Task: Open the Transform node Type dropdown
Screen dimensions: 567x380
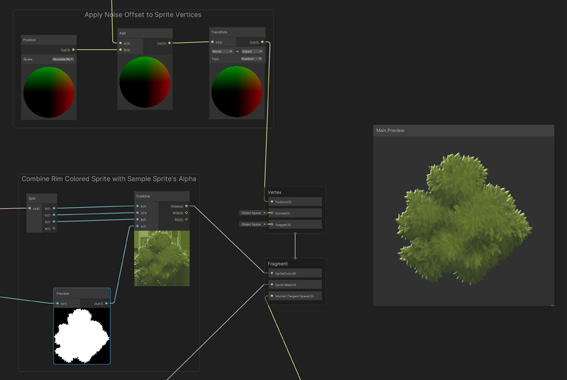Action: click(252, 59)
